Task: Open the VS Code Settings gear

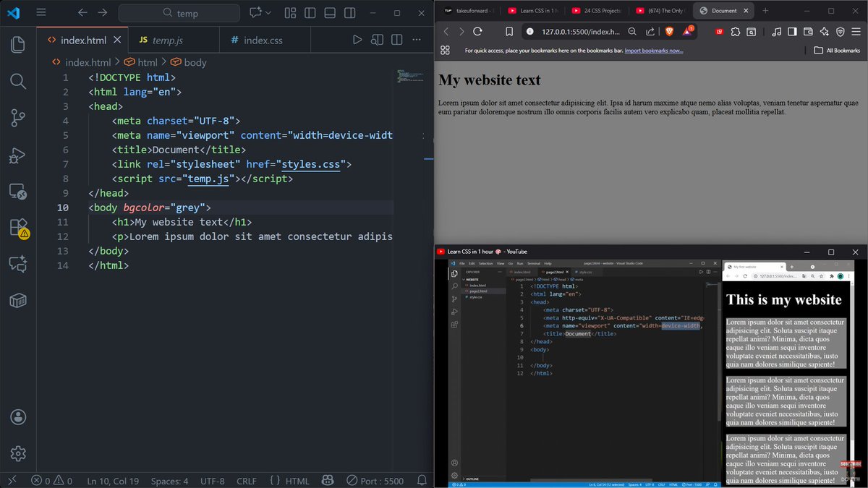Action: click(x=18, y=454)
